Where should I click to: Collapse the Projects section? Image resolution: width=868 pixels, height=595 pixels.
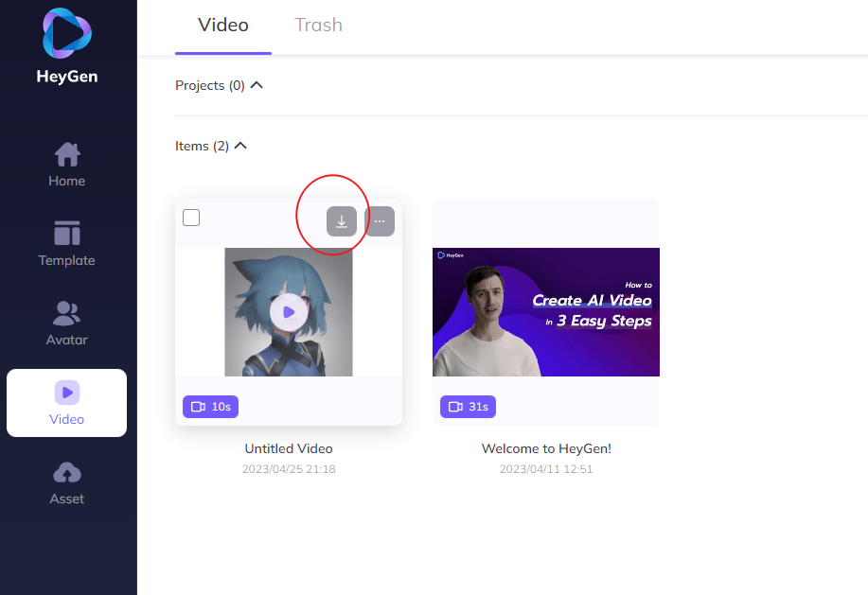tap(257, 84)
